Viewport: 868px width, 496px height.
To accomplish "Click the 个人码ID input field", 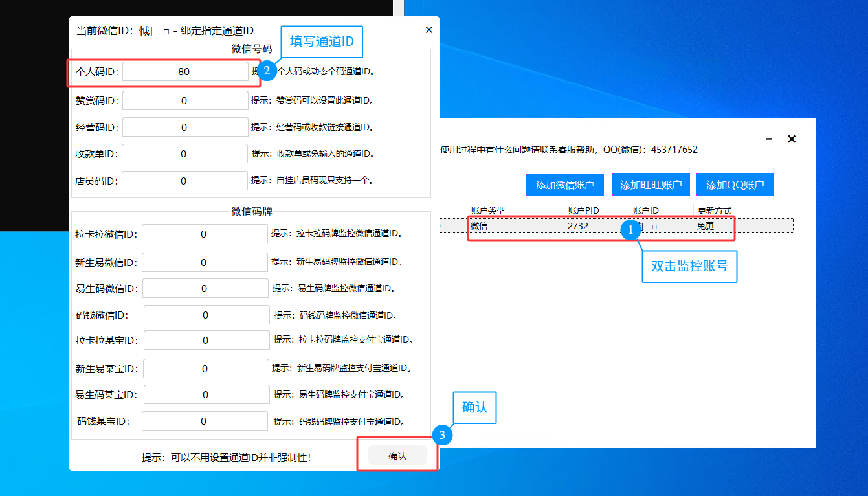I will click(184, 72).
